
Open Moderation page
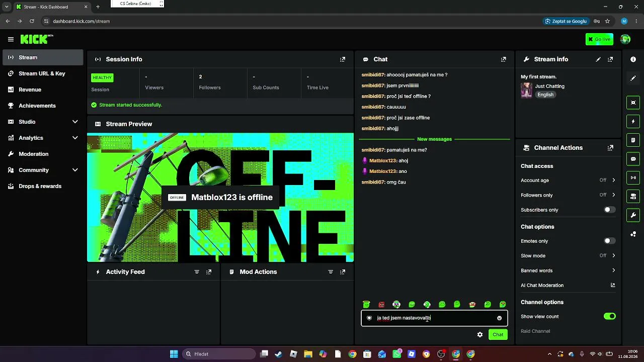click(43, 154)
